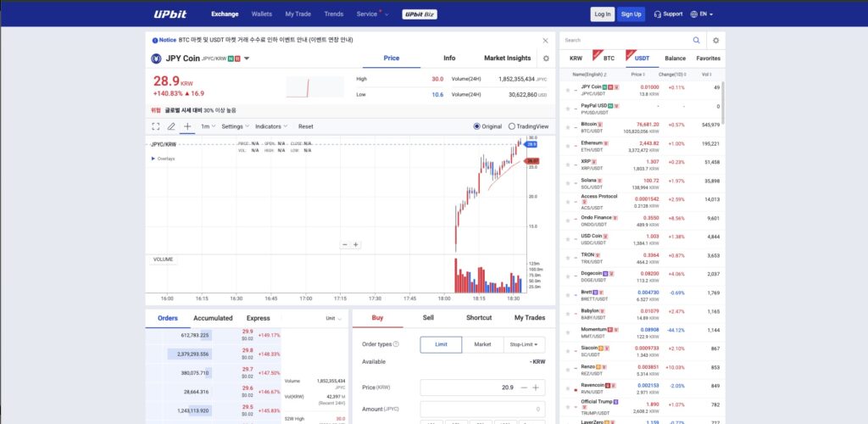Favorite the JPYC/USDT row star
Viewport: 868px width, 424px height.
click(567, 90)
